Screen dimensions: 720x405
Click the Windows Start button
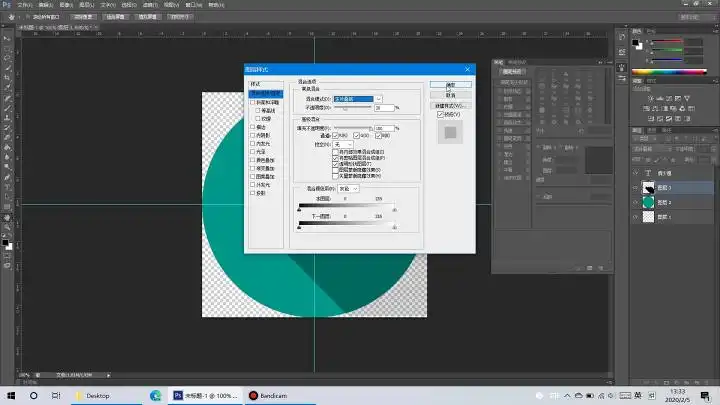click(x=10, y=395)
